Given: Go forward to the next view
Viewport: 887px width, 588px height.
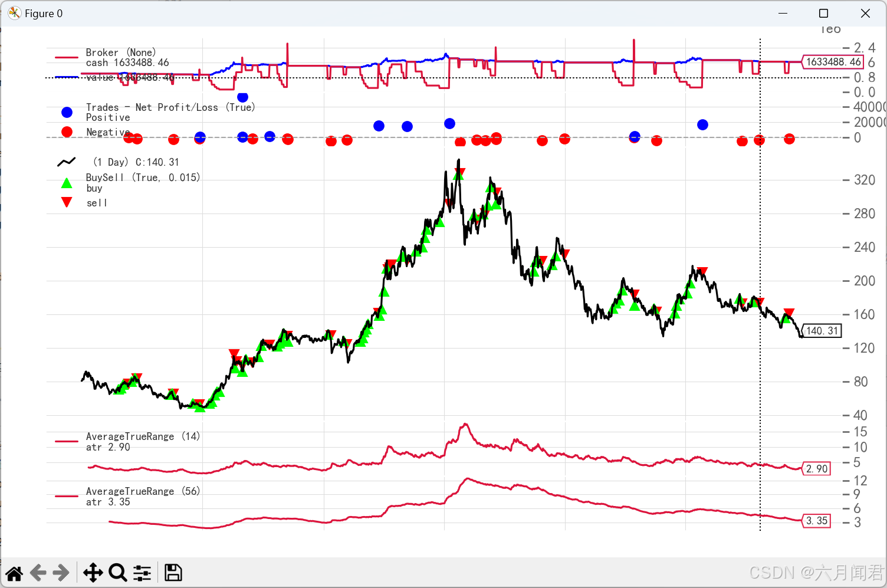Looking at the screenshot, I should pos(61,573).
